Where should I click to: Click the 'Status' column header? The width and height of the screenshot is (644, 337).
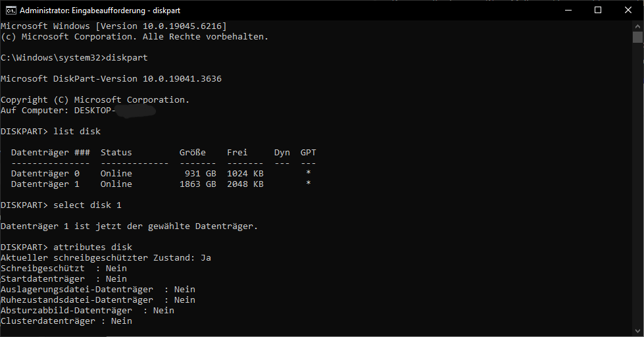click(x=116, y=153)
